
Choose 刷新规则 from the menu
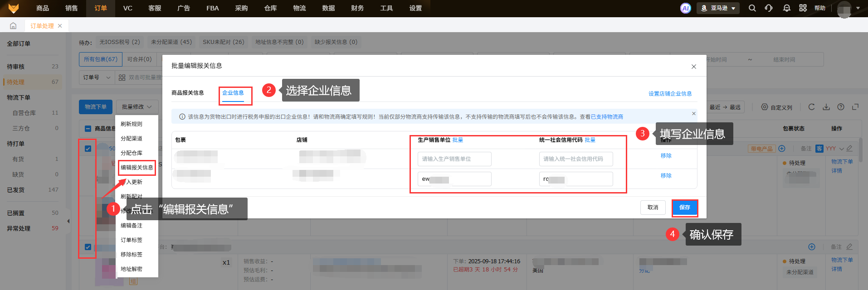click(x=132, y=124)
